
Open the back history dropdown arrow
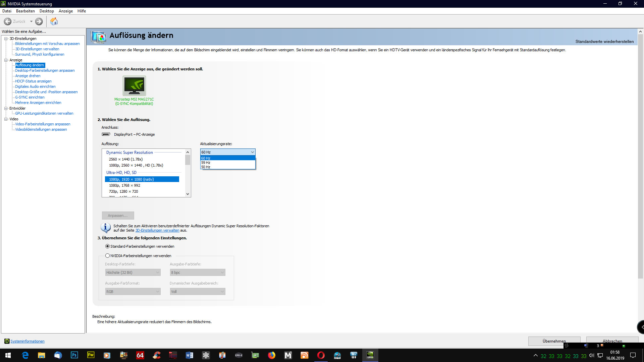coord(31,21)
